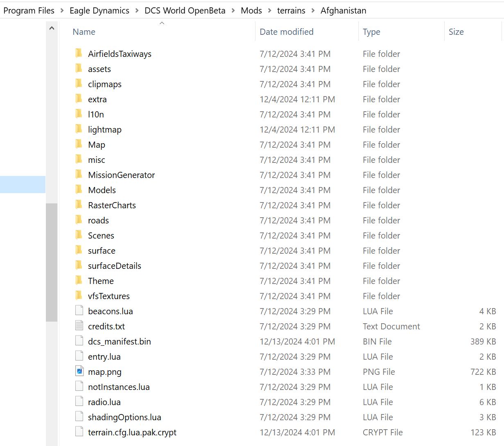
Task: Click the entry.lua file icon
Action: pyautogui.click(x=79, y=356)
